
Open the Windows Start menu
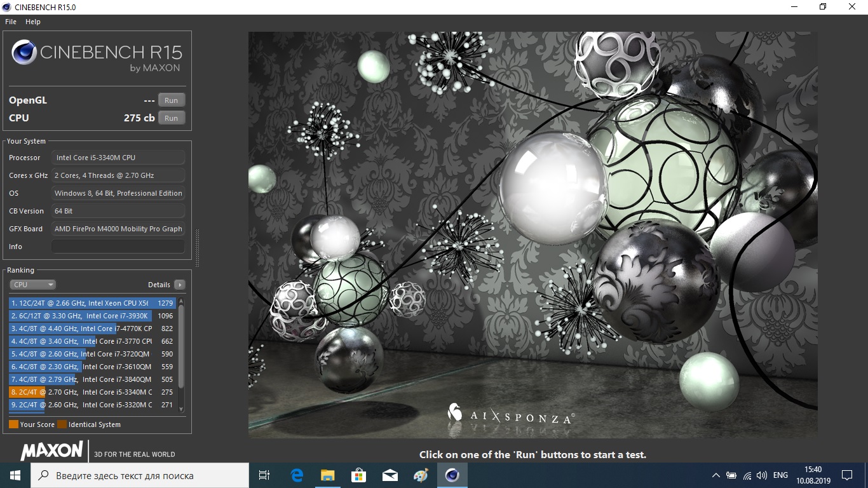tap(15, 475)
